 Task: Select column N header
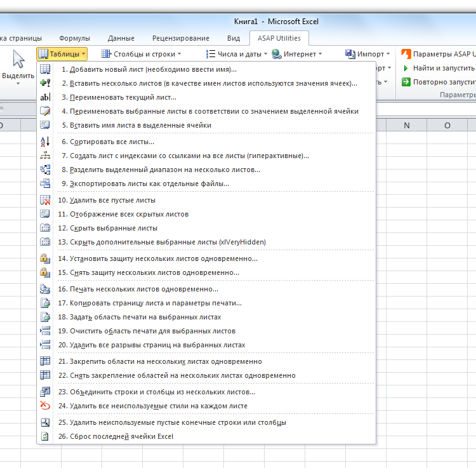(x=407, y=125)
